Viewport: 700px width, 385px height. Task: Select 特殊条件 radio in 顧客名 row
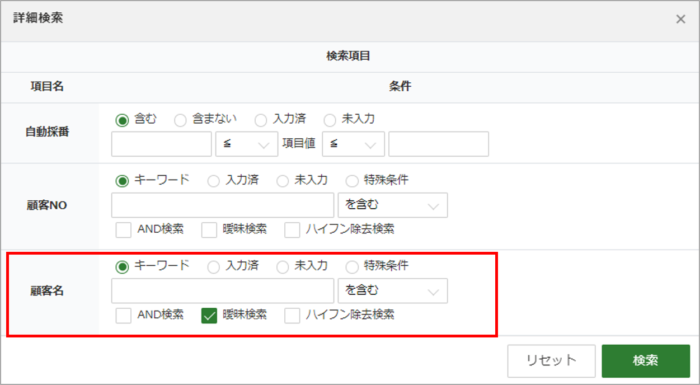coord(352,267)
